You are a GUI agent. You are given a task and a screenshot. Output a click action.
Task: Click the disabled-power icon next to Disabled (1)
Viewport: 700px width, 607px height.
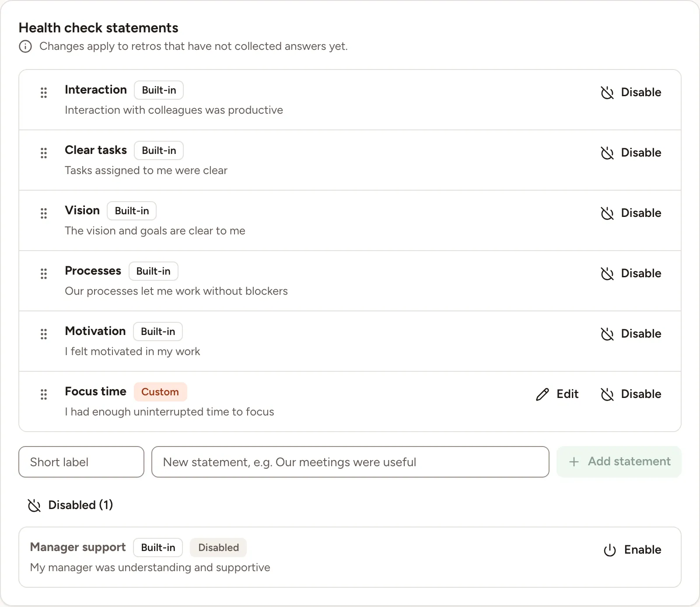34,506
